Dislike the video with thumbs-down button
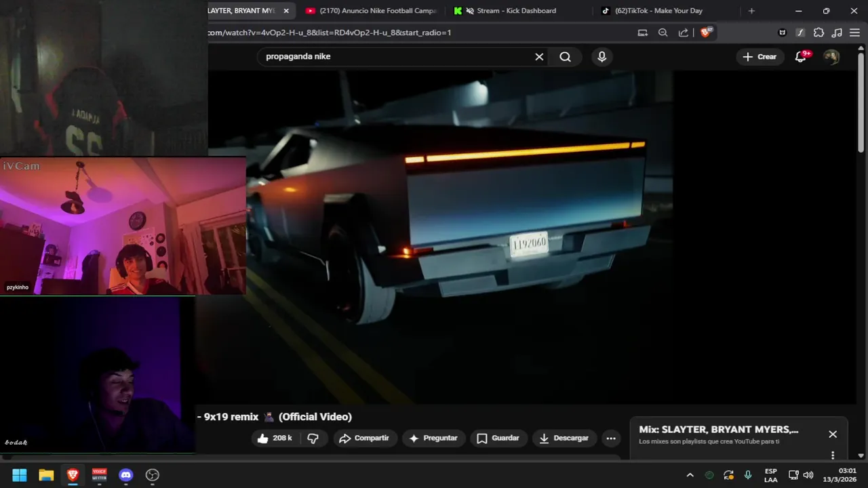868x488 pixels. tap(313, 439)
